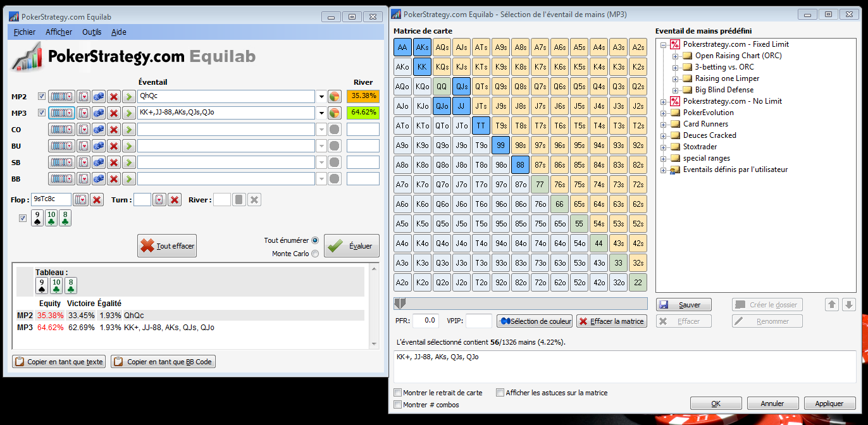Enable Afficher les astuces sur la matrice
The width and height of the screenshot is (868, 425).
point(500,393)
